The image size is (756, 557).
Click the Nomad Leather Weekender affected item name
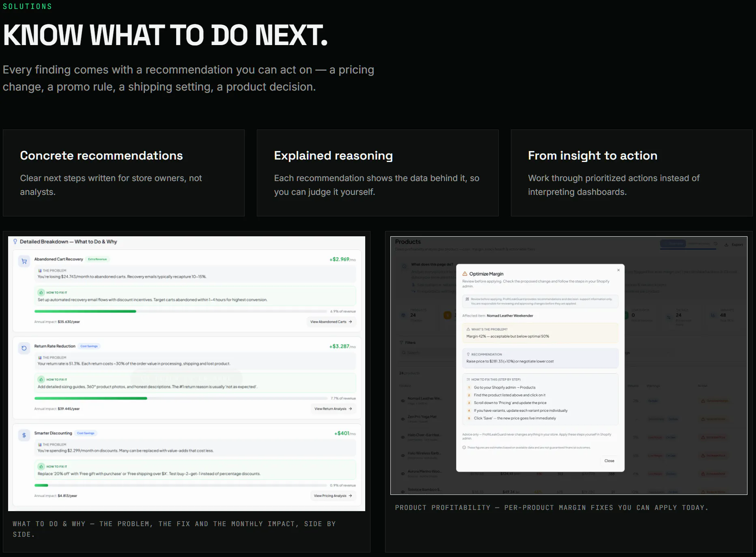(510, 315)
